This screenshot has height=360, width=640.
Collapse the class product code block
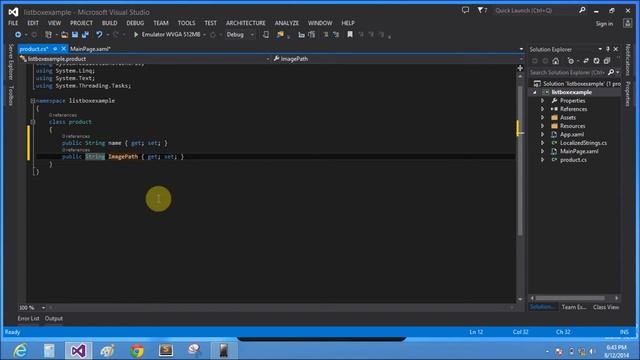click(x=33, y=122)
